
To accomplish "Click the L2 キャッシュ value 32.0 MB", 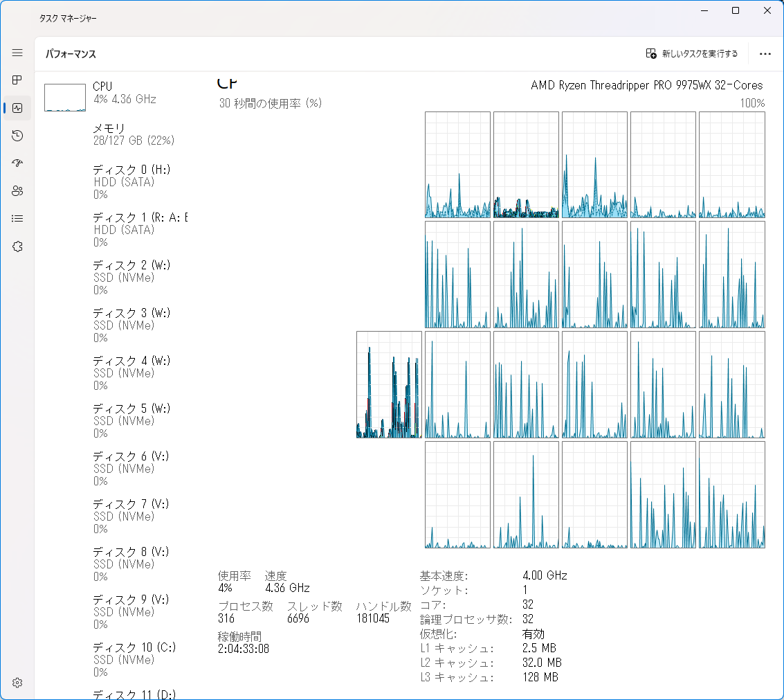I will (542, 663).
